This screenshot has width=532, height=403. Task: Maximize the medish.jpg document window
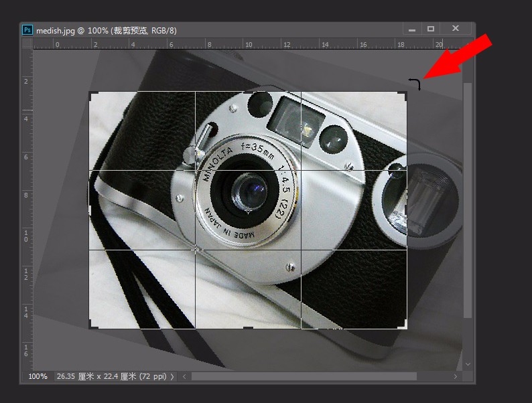[431, 29]
